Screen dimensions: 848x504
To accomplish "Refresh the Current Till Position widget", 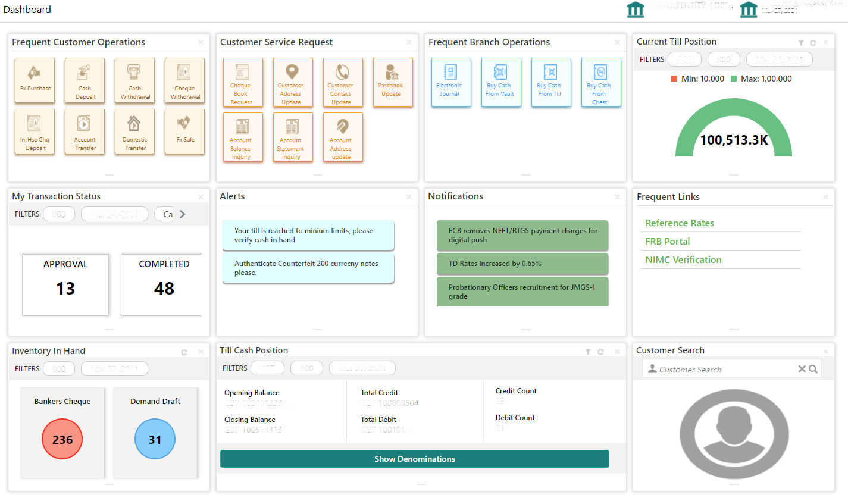I will click(813, 43).
